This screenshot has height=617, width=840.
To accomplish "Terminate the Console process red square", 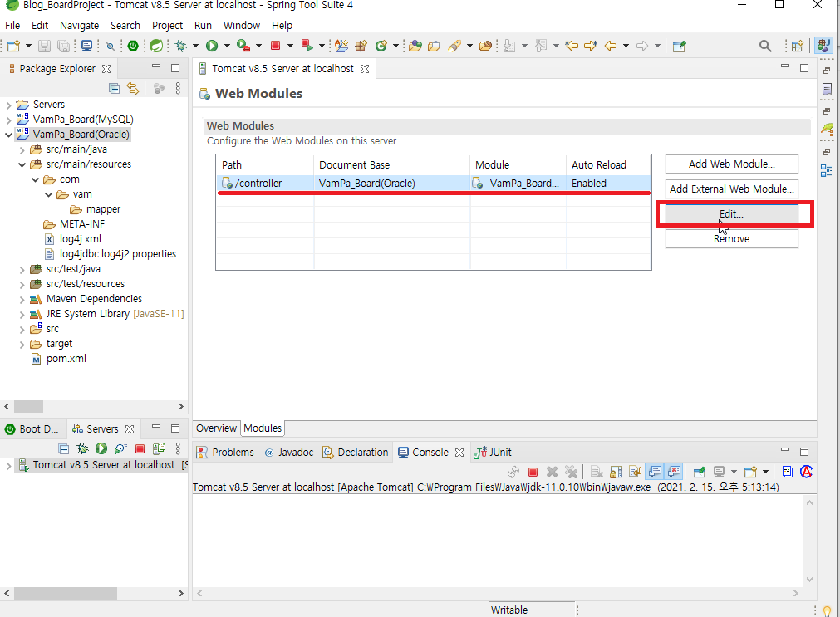I will [533, 472].
